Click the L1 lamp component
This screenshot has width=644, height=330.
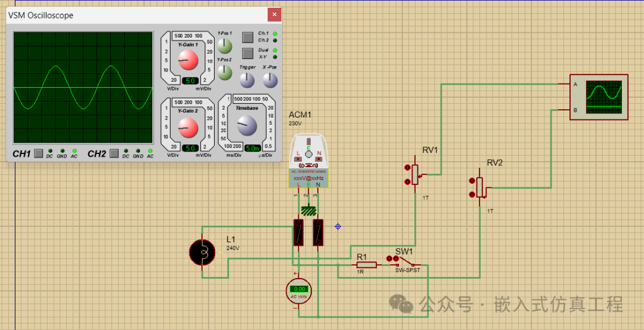tap(202, 252)
